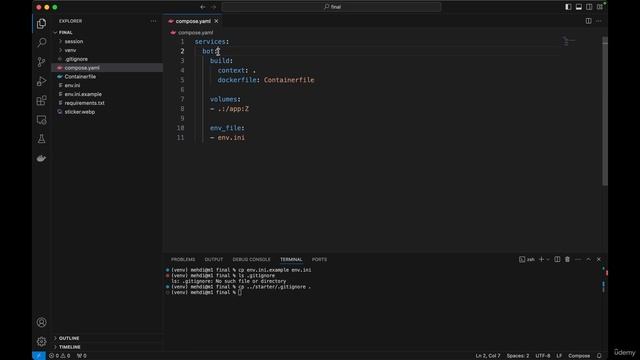
Task: Open the customize layout icon
Action: coord(600,7)
